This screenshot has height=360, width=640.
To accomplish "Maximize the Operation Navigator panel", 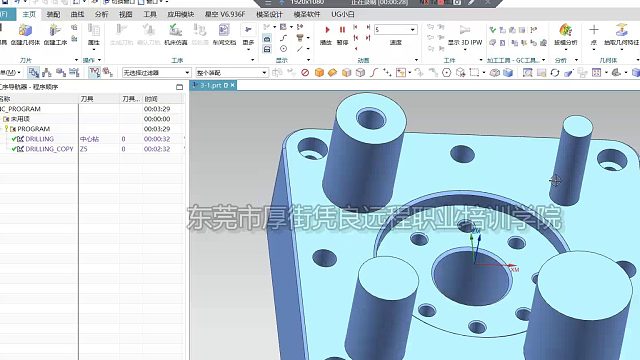I will (x=179, y=87).
